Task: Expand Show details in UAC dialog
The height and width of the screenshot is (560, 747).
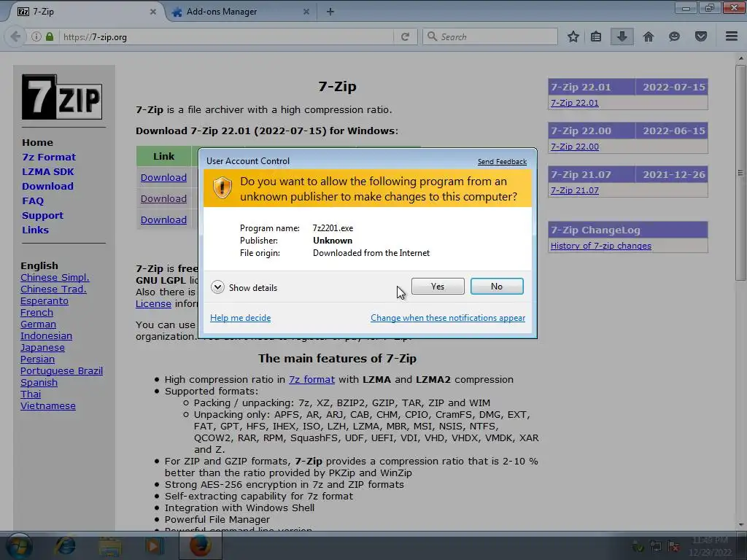Action: [x=244, y=287]
